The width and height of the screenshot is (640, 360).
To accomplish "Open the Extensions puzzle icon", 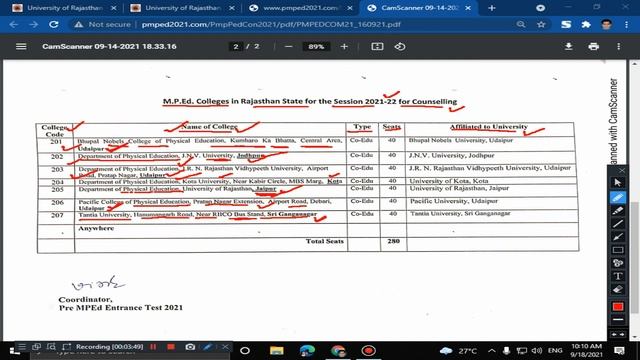I will [x=586, y=24].
